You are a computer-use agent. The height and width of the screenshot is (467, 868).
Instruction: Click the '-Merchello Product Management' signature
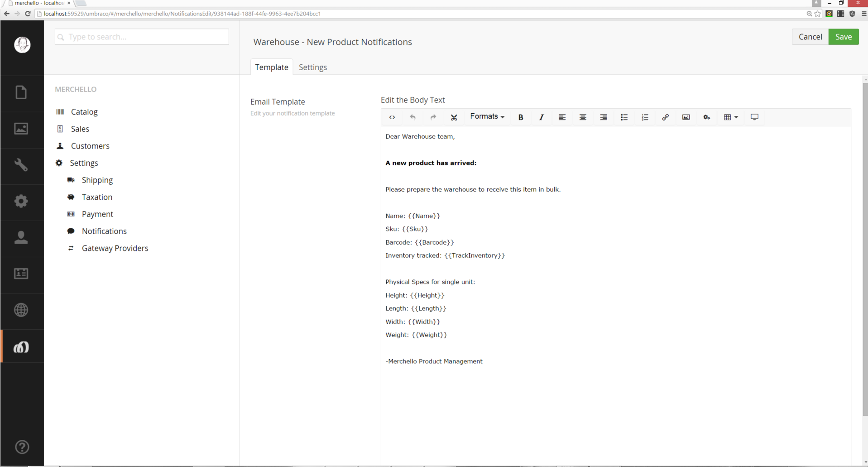434,361
